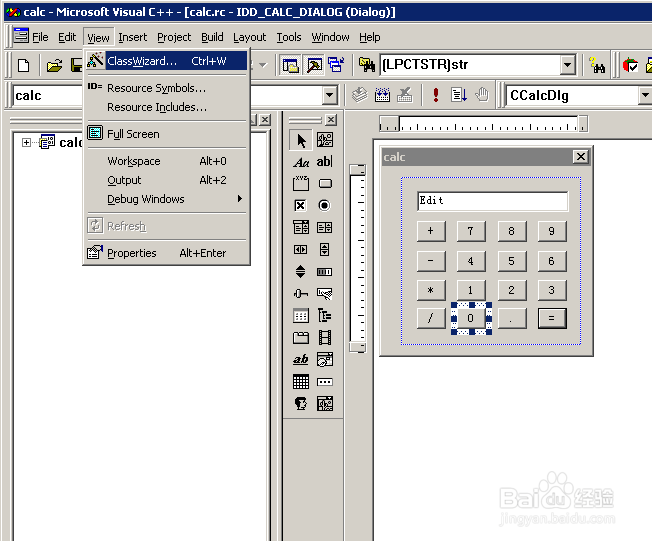Open Properties from the View menu
The height and width of the screenshot is (541, 652).
166,253
